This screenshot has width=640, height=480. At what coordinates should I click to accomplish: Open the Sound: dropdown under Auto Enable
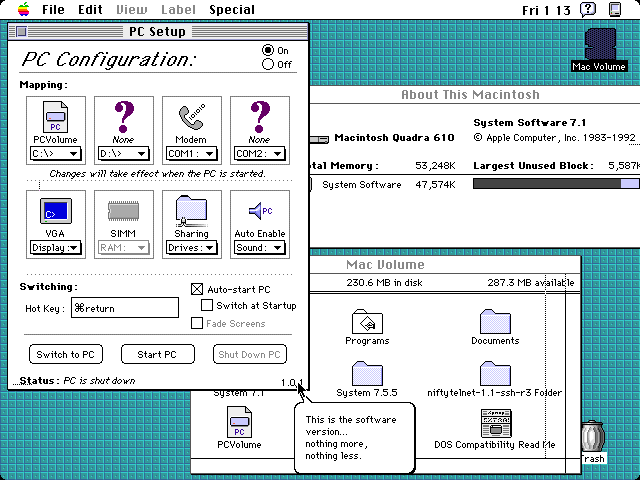pyautogui.click(x=259, y=248)
